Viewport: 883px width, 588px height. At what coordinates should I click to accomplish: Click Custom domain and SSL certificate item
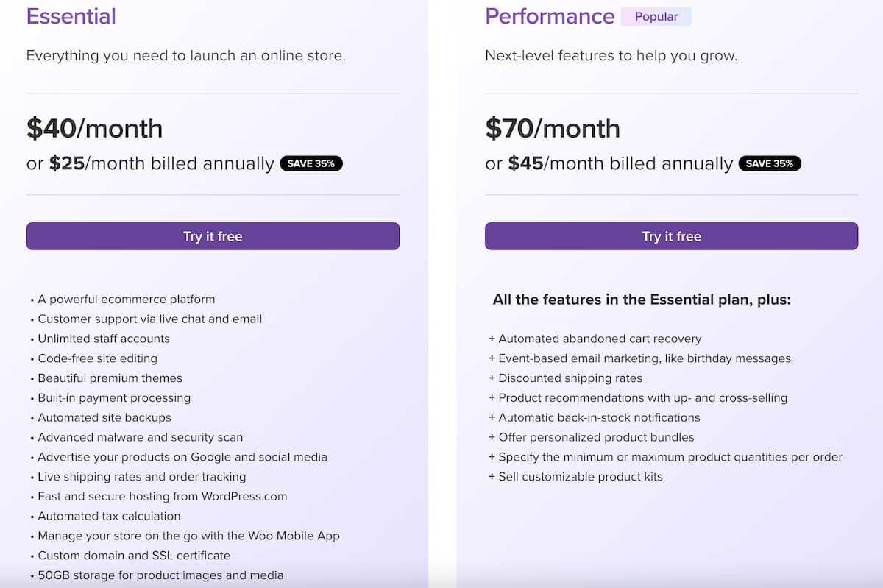134,556
